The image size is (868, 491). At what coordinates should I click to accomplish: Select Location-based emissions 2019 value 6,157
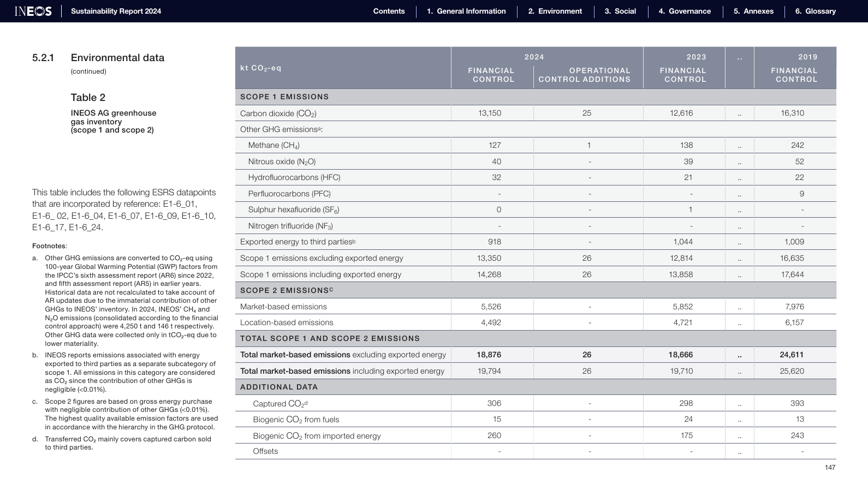click(x=794, y=322)
